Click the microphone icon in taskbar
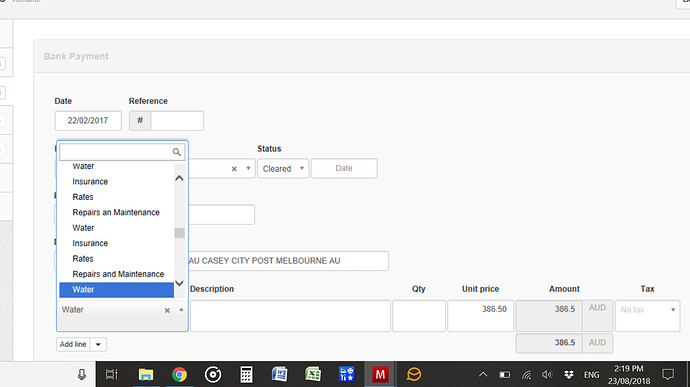Screen dimensions: 690x387 point(82,375)
